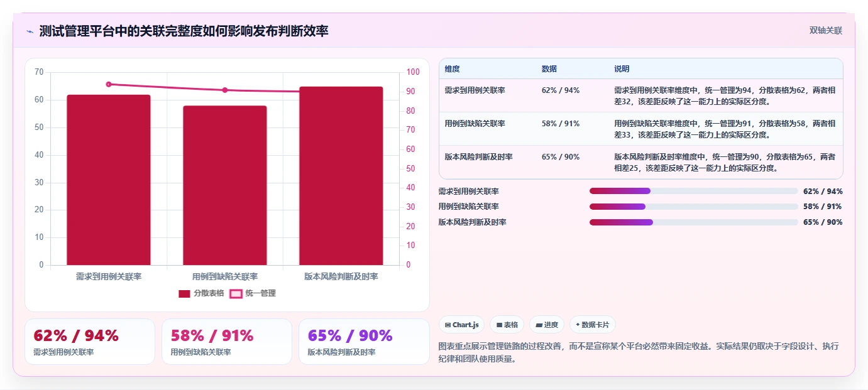Image resolution: width=868 pixels, height=390 pixels.
Task: Toggle the 分散表格 legend entry
Action: click(x=201, y=293)
